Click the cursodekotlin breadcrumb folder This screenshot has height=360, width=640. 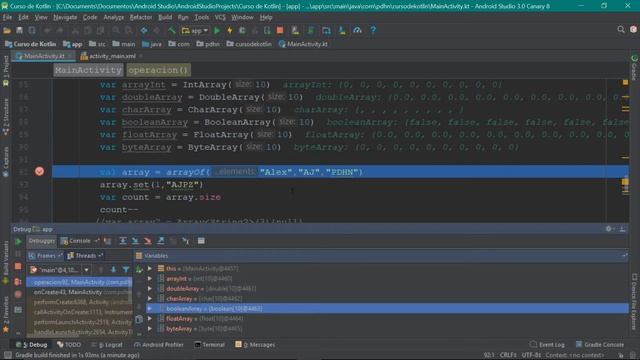click(249, 44)
